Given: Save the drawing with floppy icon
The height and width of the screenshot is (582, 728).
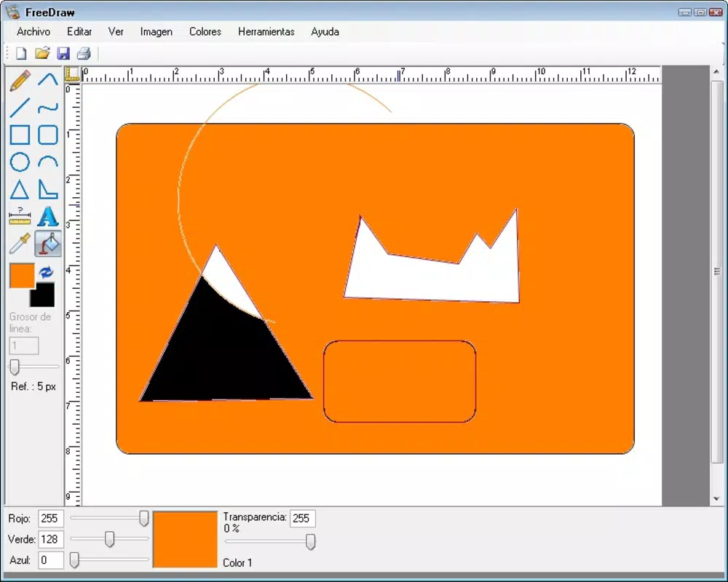Looking at the screenshot, I should [x=63, y=53].
